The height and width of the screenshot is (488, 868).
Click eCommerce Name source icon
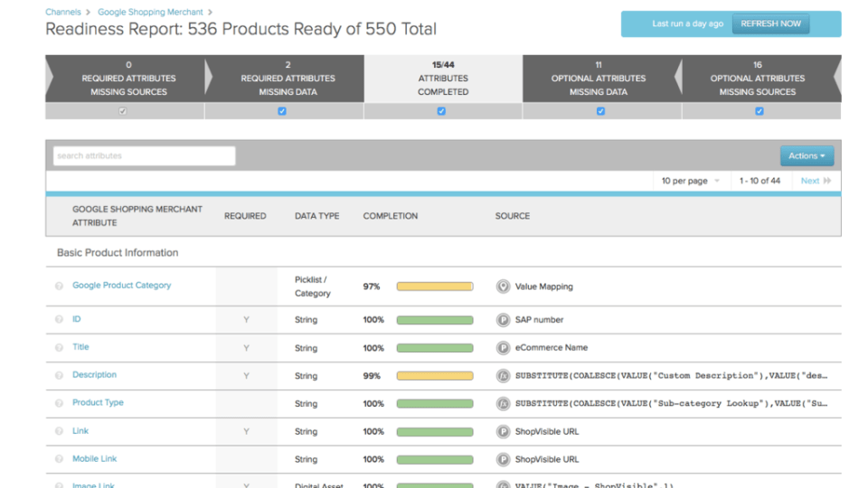503,348
